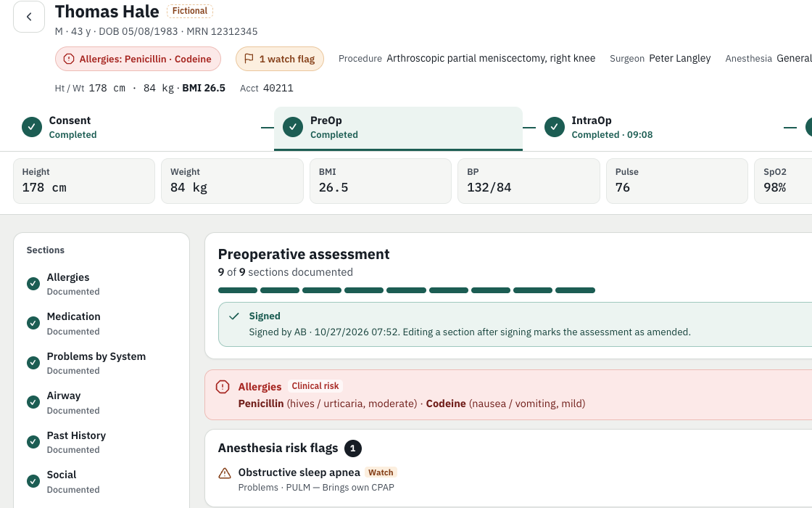The image size is (812, 508).
Task: Open the 1 watch flag pill
Action: pyautogui.click(x=280, y=59)
